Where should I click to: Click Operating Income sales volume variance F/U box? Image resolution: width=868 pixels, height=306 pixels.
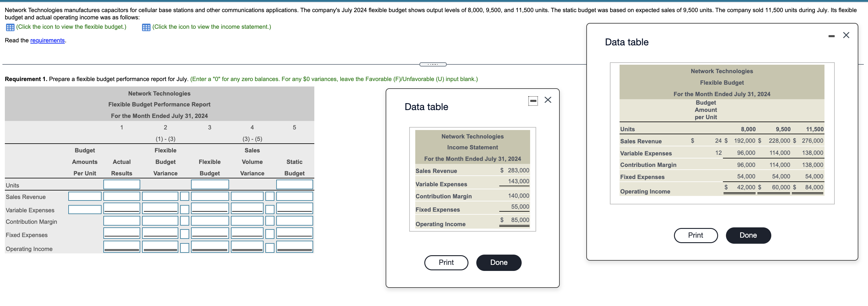[x=270, y=248]
